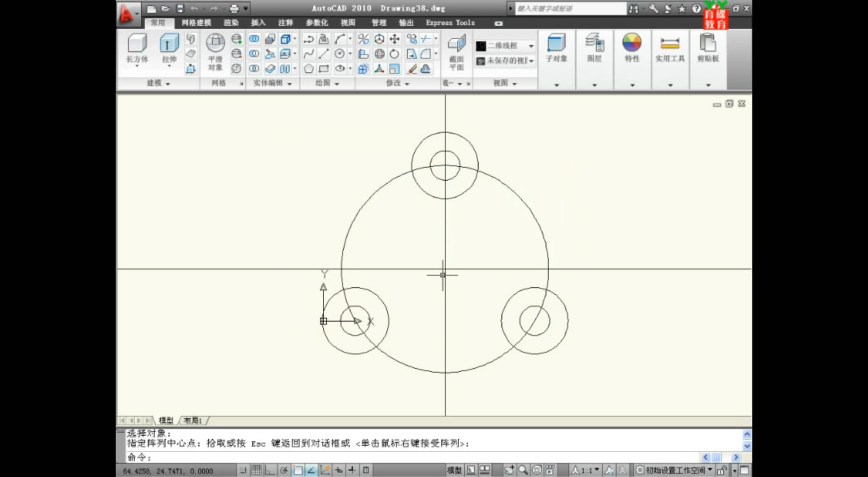This screenshot has height=477, width=868.
Task: Click the Polyline draw tool
Action: point(309,39)
